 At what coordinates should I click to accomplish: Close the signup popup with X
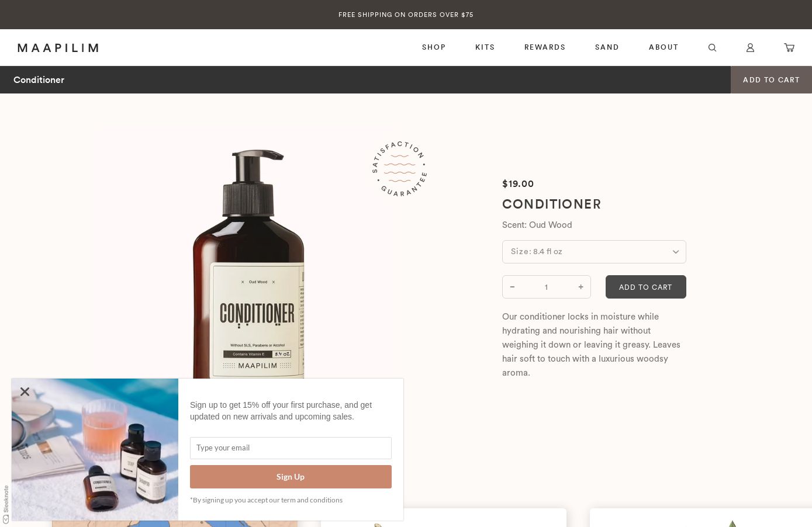25,391
